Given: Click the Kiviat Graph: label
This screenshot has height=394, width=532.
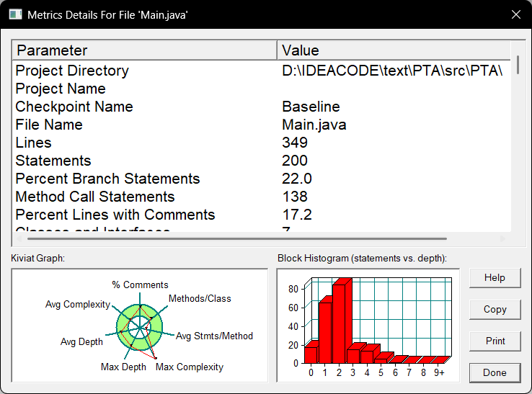Looking at the screenshot, I should coord(37,259).
